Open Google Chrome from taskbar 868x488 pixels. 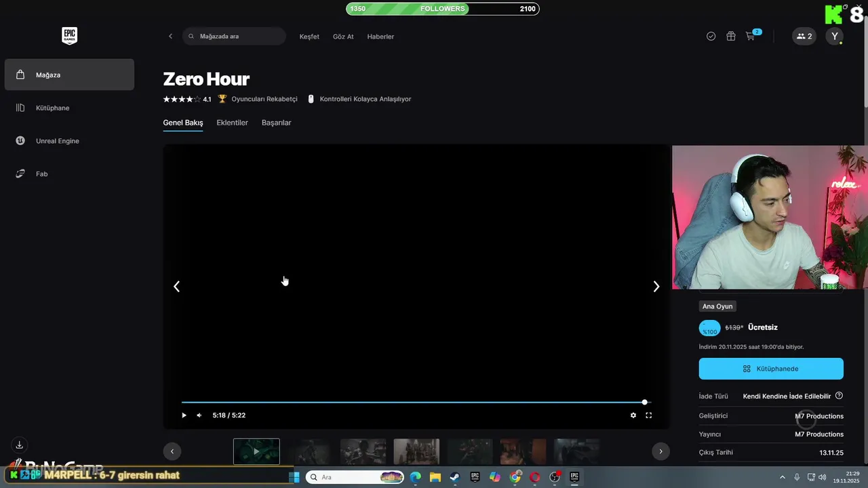515,477
